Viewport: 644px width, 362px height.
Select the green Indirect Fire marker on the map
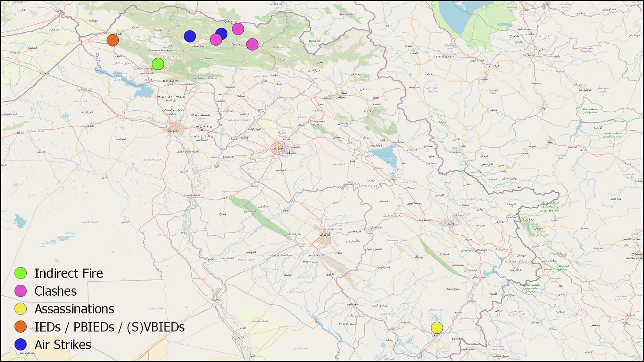pyautogui.click(x=158, y=64)
